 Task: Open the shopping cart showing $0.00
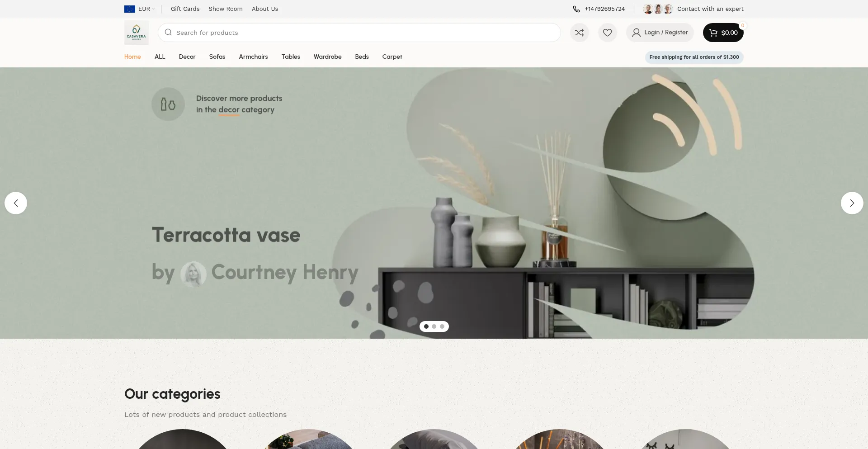tap(723, 33)
